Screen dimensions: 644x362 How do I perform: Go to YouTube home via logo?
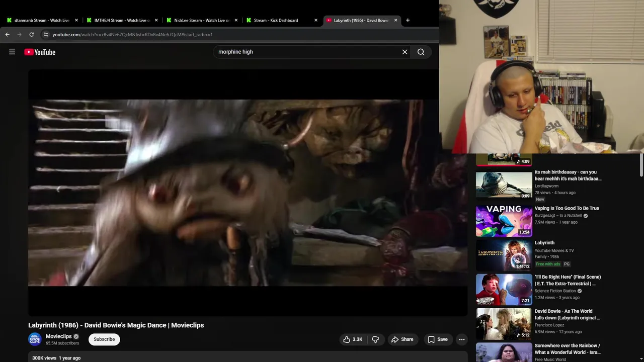[x=40, y=52]
